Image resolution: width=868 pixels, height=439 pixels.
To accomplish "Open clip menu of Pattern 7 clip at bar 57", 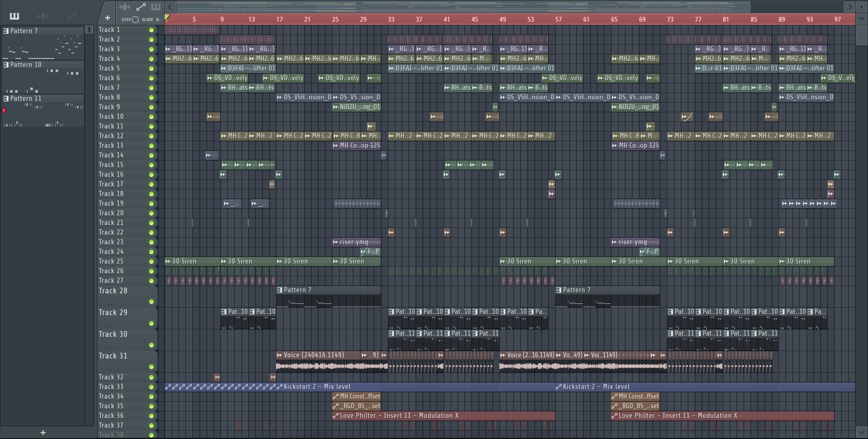I will [x=558, y=290].
